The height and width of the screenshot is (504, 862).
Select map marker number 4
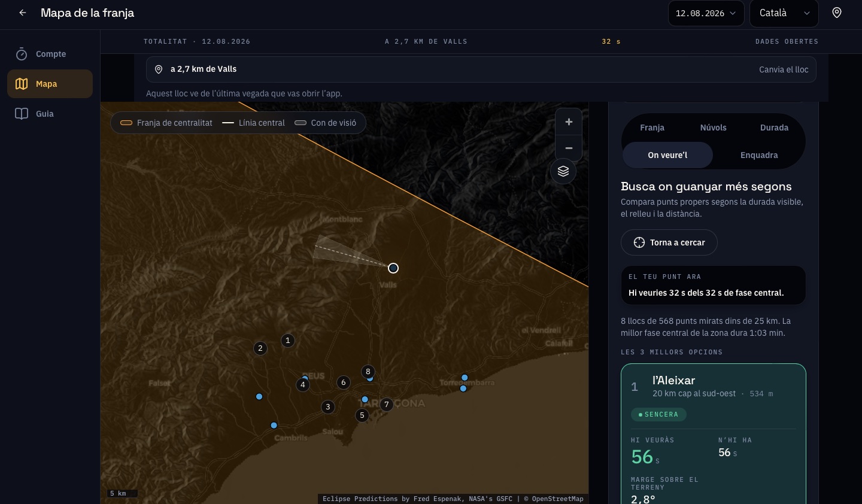coord(303,384)
